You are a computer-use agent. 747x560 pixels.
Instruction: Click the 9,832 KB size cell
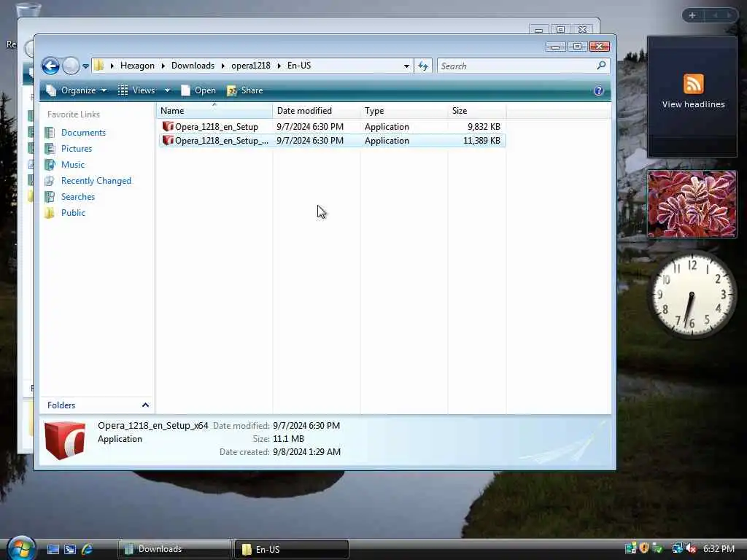(484, 127)
